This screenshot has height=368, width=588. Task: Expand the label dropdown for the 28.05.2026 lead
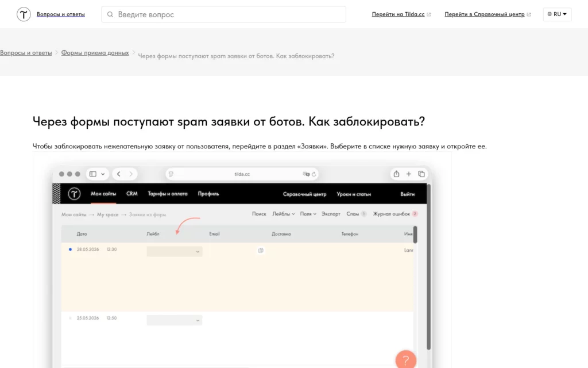pos(175,251)
